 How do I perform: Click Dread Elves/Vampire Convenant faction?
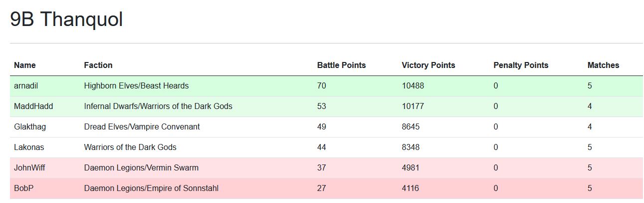click(142, 127)
